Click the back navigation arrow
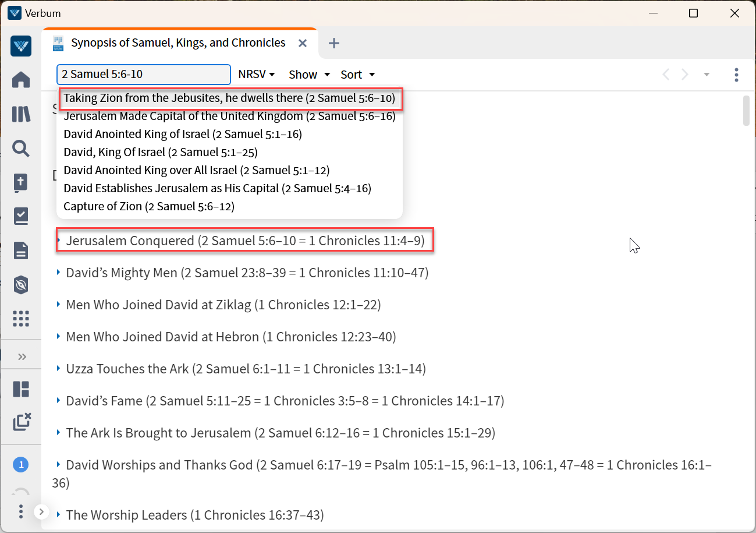Screen dimensions: 756x533 coord(666,75)
